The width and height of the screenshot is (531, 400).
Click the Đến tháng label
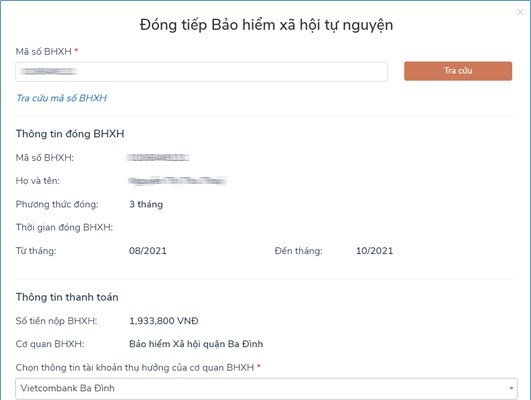(299, 251)
